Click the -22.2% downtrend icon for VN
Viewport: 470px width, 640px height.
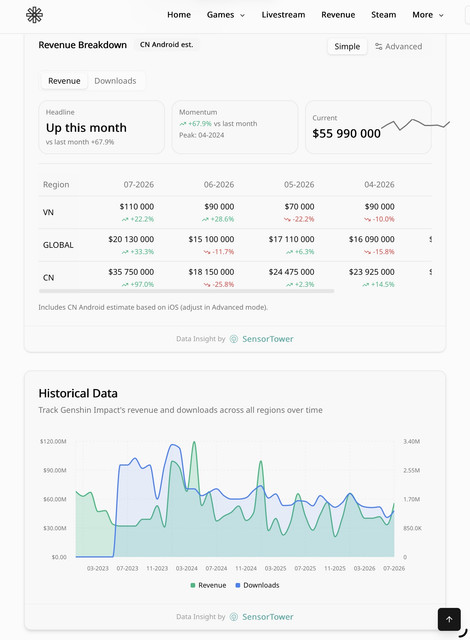click(x=287, y=219)
